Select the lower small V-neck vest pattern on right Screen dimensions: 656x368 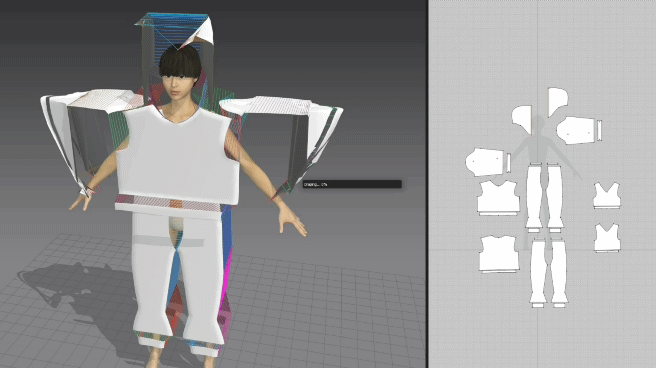point(607,237)
